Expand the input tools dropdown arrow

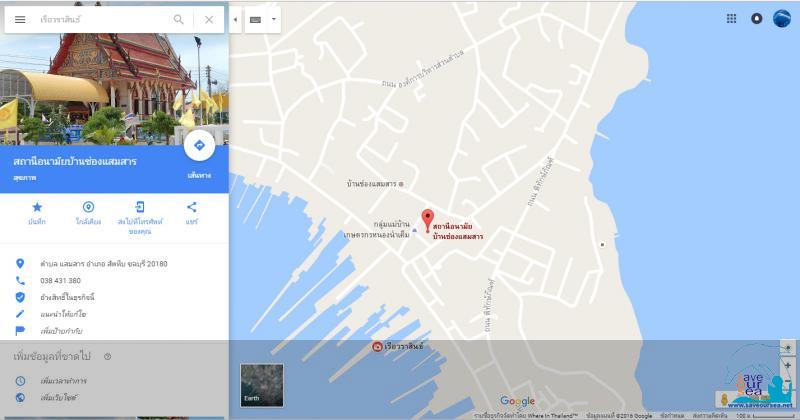pyautogui.click(x=273, y=19)
